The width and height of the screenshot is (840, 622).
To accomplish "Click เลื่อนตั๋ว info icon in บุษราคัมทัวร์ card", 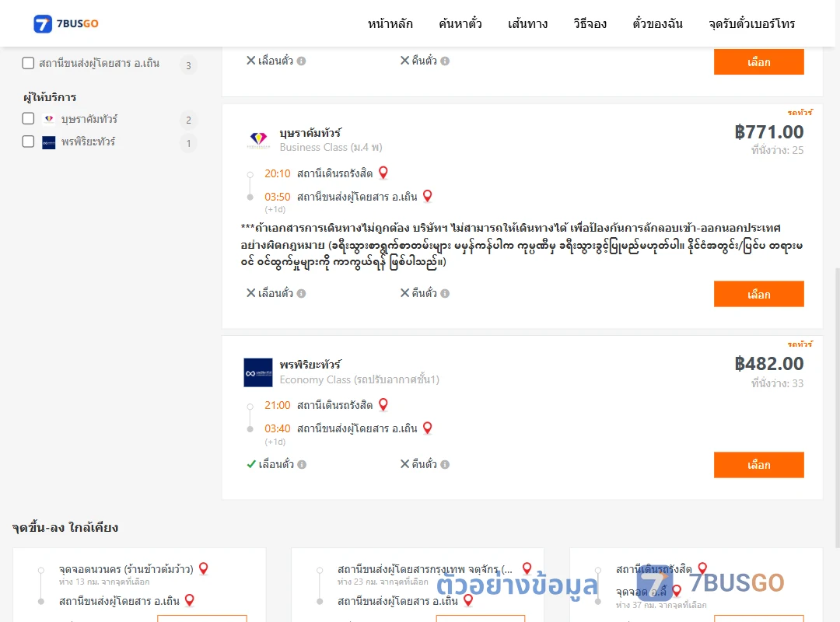I will tap(302, 294).
